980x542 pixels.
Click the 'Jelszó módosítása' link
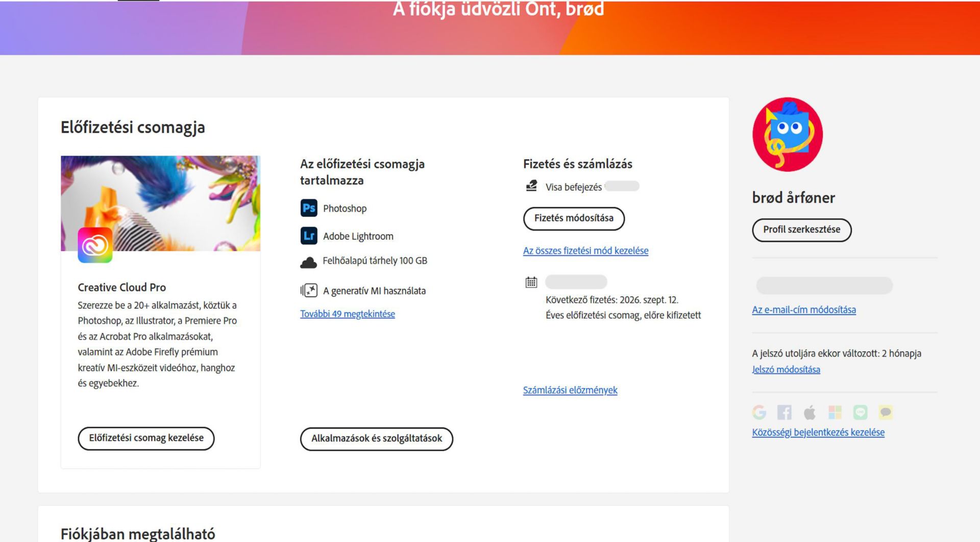click(x=786, y=369)
